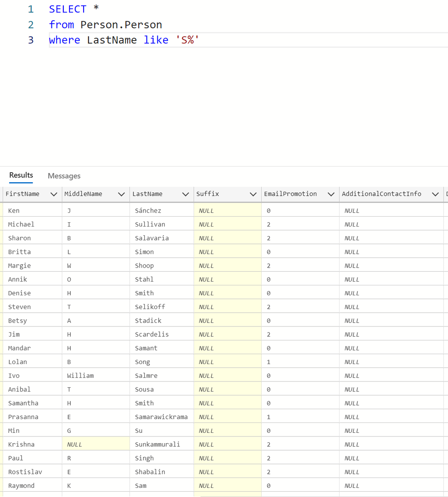
Task: Select the cell containing Samant
Action: (x=161, y=348)
